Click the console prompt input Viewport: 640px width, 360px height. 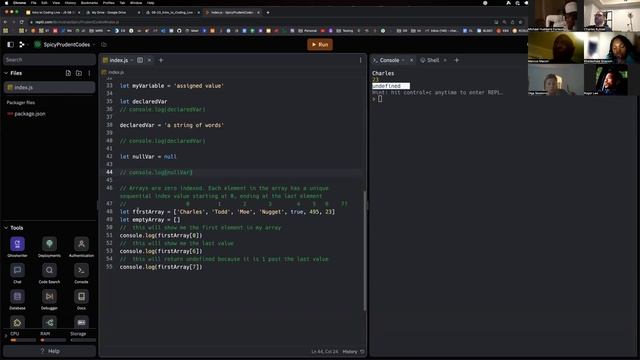tap(380, 99)
